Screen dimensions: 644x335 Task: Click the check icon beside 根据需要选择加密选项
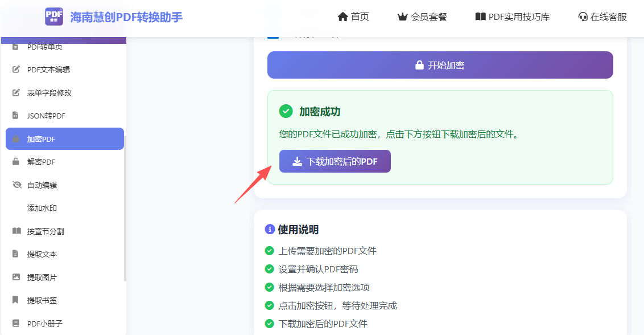click(270, 287)
